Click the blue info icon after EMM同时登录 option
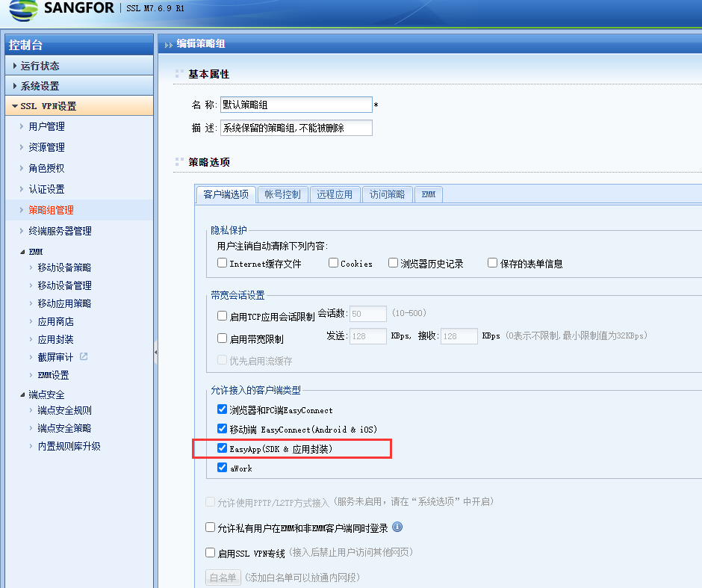 pos(397,527)
